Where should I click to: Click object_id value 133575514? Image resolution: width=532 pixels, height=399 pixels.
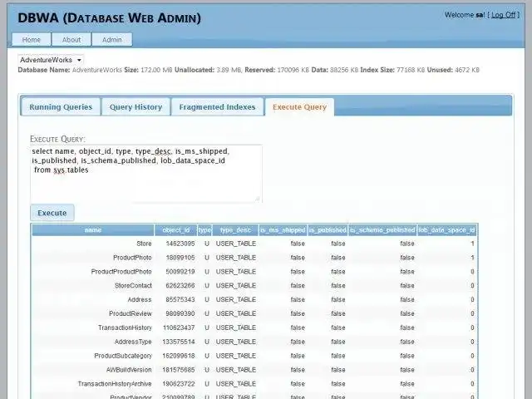point(179,342)
